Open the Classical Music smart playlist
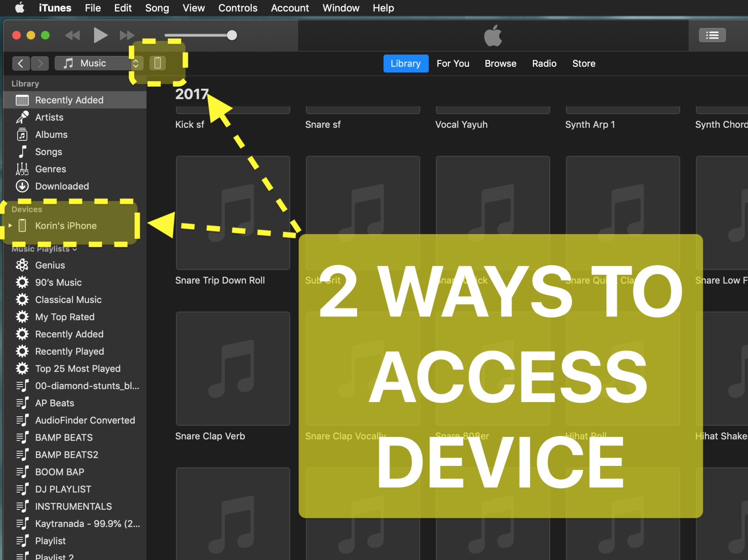This screenshot has width=748, height=560. (75, 300)
